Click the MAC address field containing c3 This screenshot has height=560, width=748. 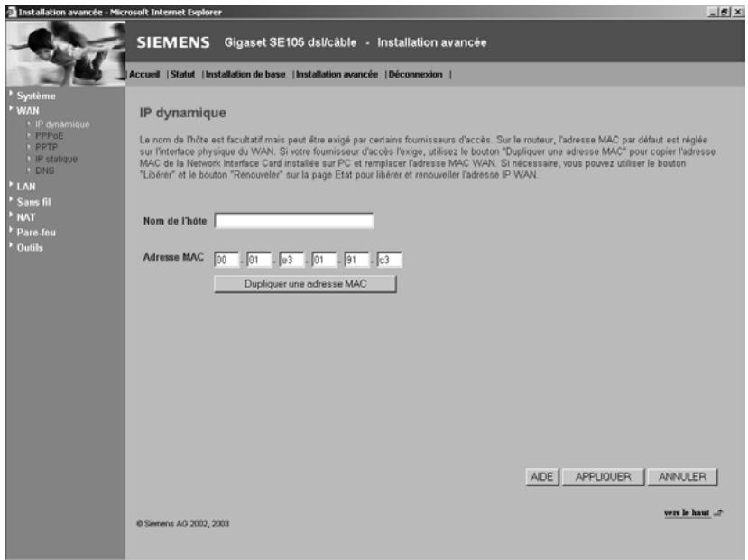pyautogui.click(x=389, y=260)
